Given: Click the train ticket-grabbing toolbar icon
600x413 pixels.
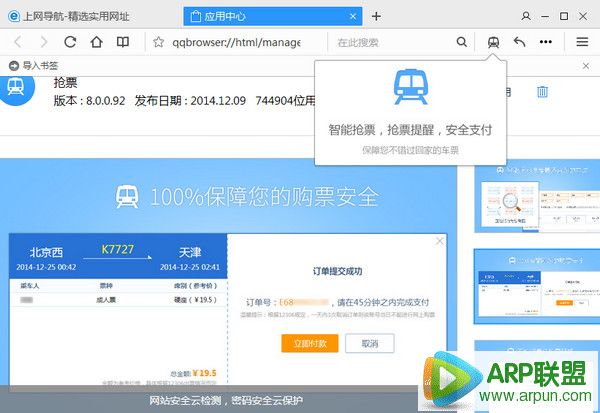Looking at the screenshot, I should [x=492, y=42].
